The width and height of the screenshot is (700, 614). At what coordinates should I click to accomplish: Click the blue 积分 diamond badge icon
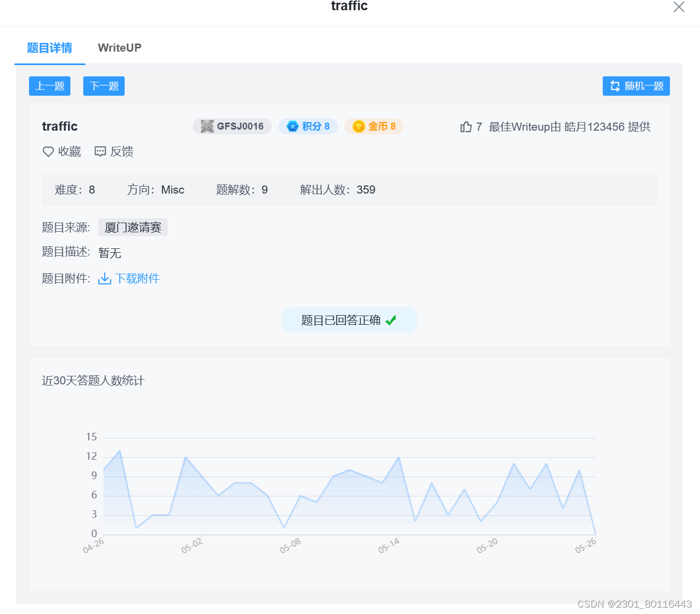click(292, 126)
